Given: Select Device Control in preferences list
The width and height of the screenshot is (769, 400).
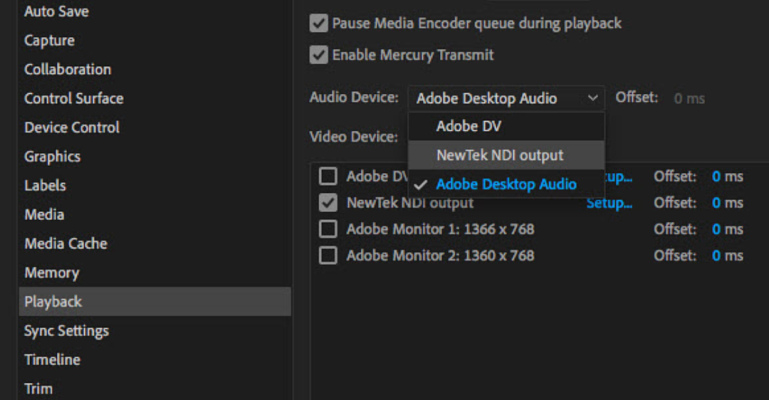Looking at the screenshot, I should click(155, 127).
